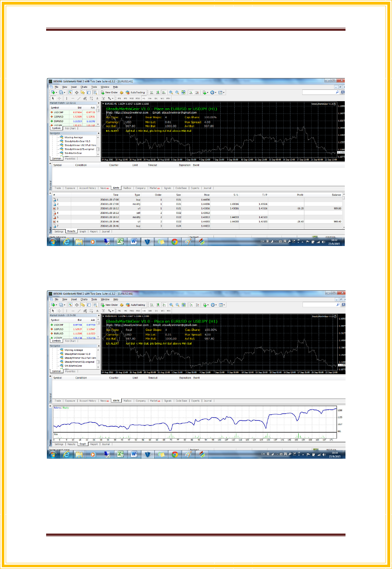Select crosshair tool in the Results-table window
Image resolution: width=392 pixels, height=569 pixels.
coord(59,98)
